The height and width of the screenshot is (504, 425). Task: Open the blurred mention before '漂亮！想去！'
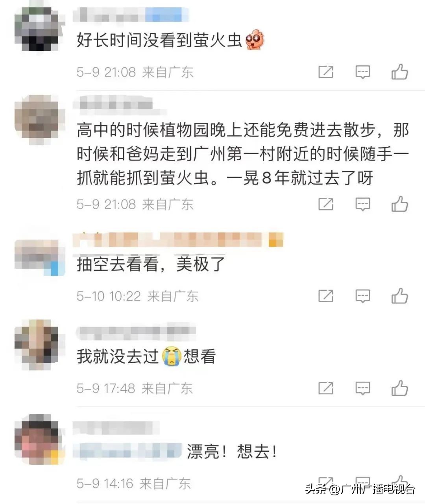pos(128,451)
